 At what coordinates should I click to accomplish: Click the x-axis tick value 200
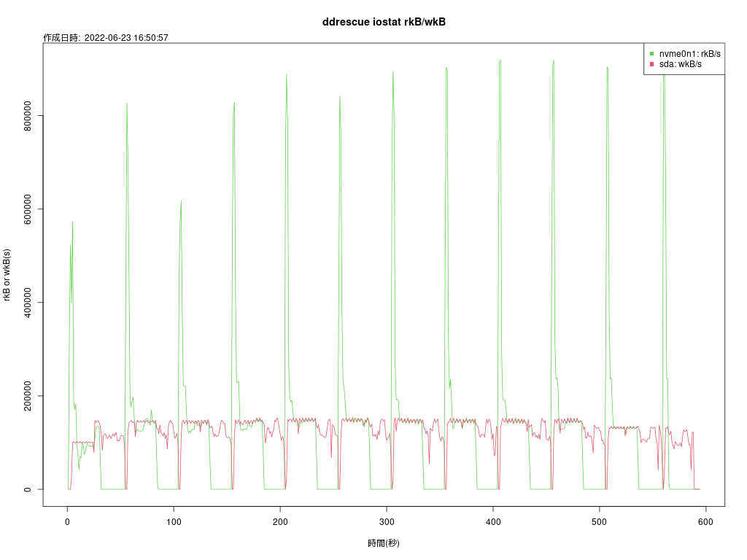pyautogui.click(x=280, y=522)
